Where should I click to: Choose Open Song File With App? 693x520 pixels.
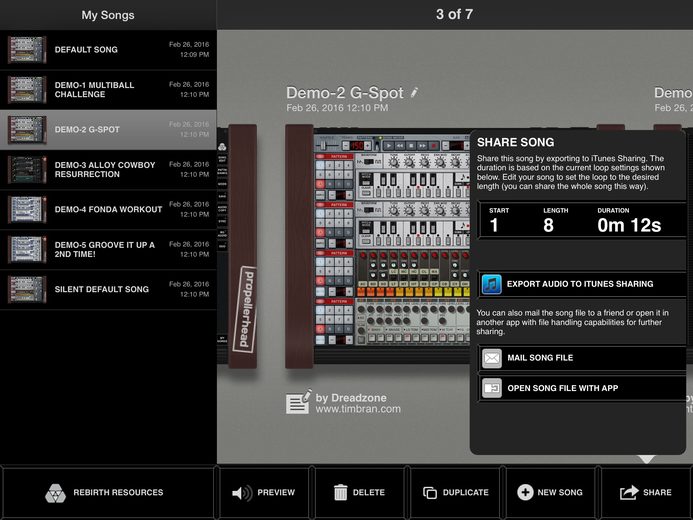(x=583, y=388)
